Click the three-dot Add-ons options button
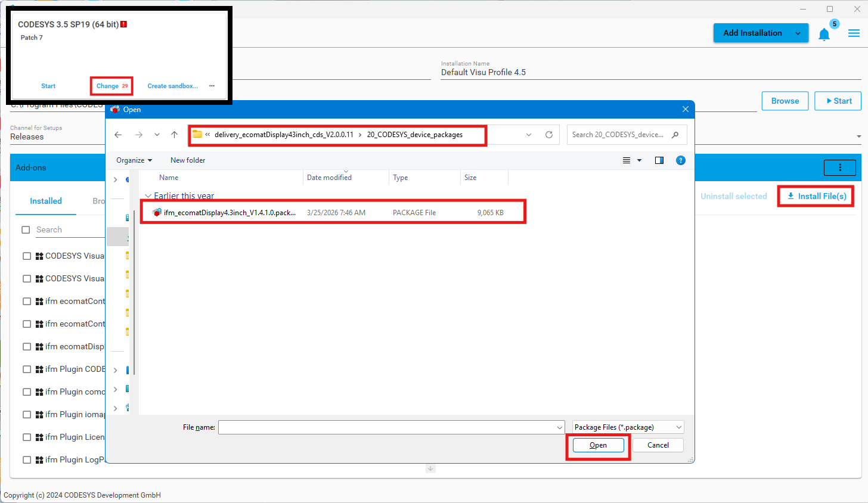The image size is (868, 503). click(x=840, y=167)
